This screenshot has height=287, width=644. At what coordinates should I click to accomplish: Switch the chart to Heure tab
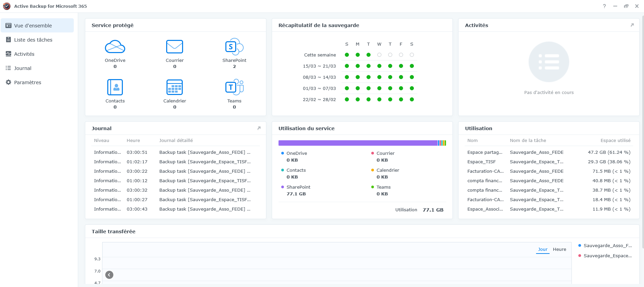point(559,249)
